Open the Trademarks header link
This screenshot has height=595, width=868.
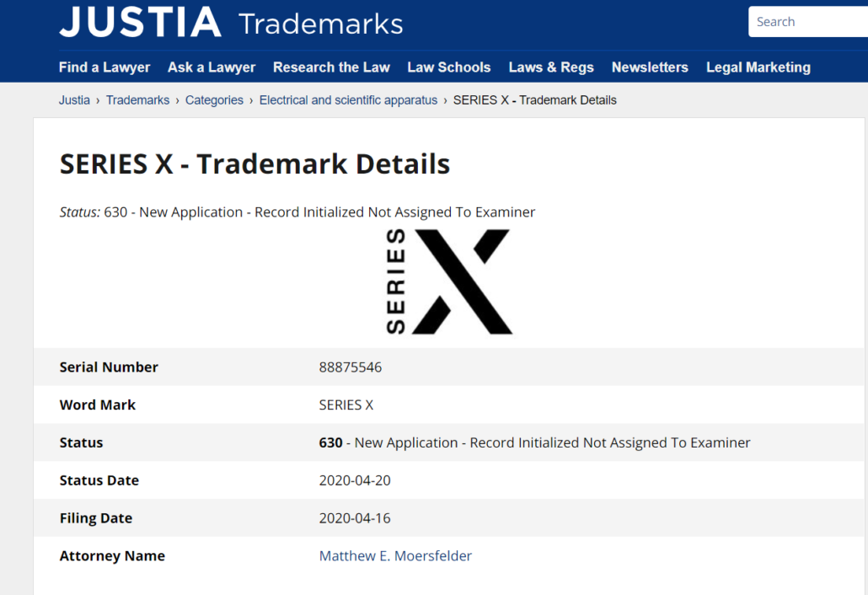point(320,24)
